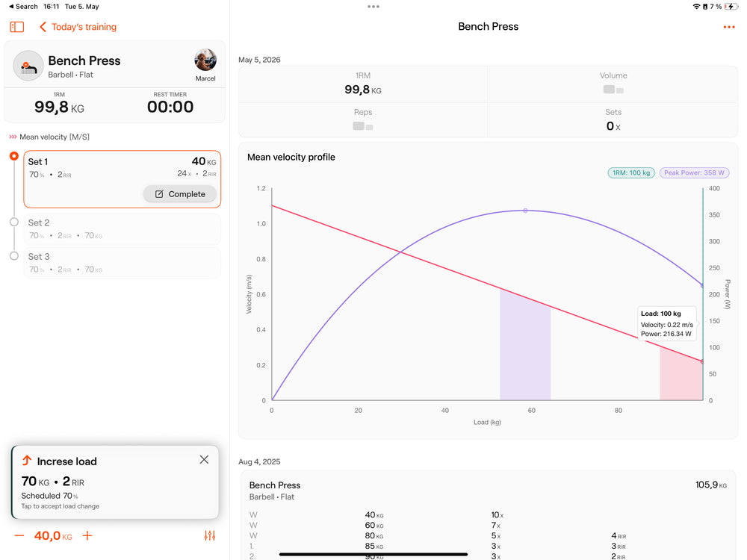Tap the pink shaded 1RM zone
Screen dimensions: 747x560
point(681,373)
